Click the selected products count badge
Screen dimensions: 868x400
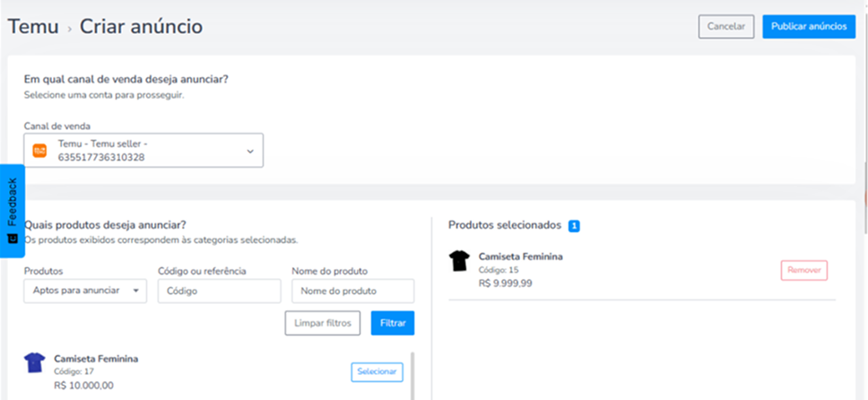click(x=574, y=226)
